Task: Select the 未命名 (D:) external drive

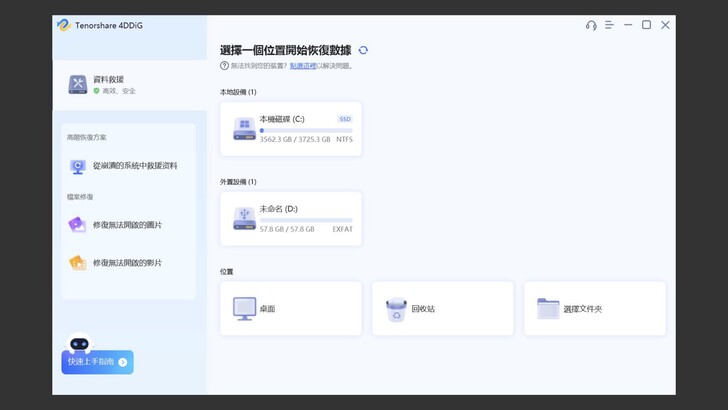Action: [x=290, y=218]
